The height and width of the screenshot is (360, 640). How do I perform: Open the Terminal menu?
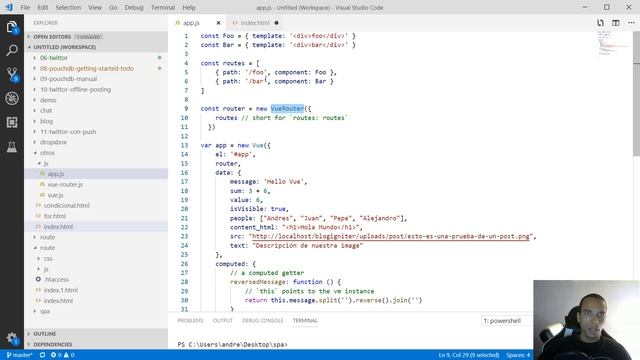[163, 7]
